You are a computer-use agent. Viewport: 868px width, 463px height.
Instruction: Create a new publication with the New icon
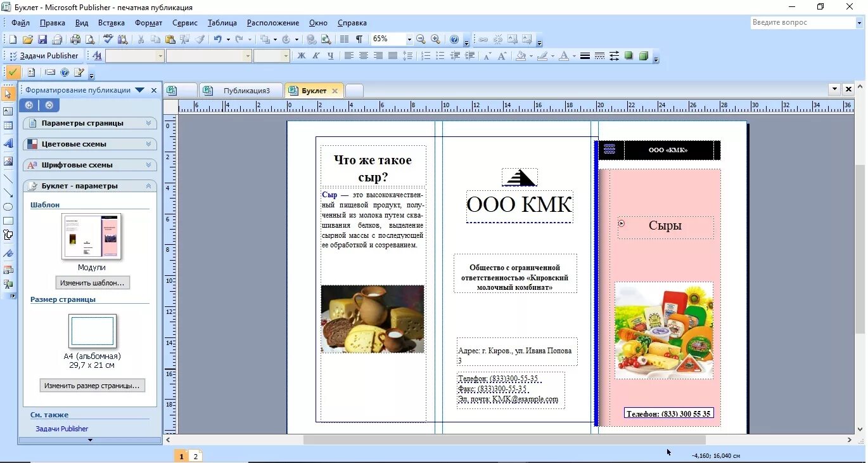click(x=13, y=39)
